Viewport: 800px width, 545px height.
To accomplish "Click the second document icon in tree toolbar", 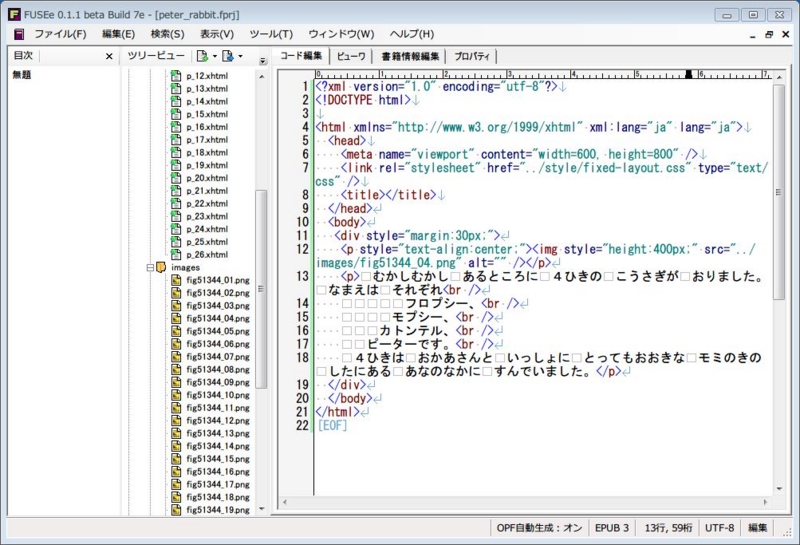I will tap(228, 56).
